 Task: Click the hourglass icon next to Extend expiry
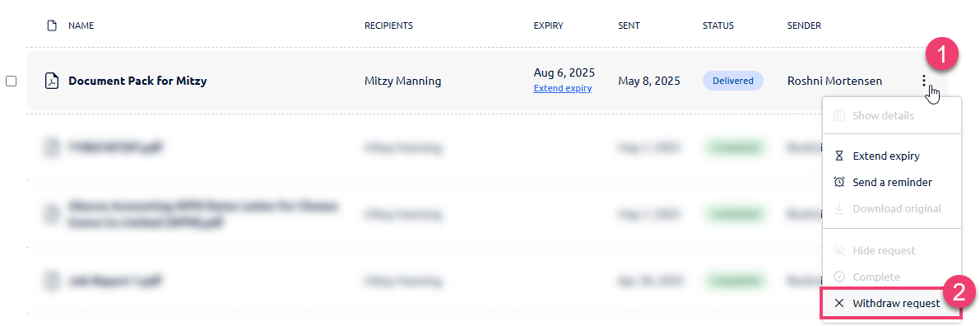839,156
